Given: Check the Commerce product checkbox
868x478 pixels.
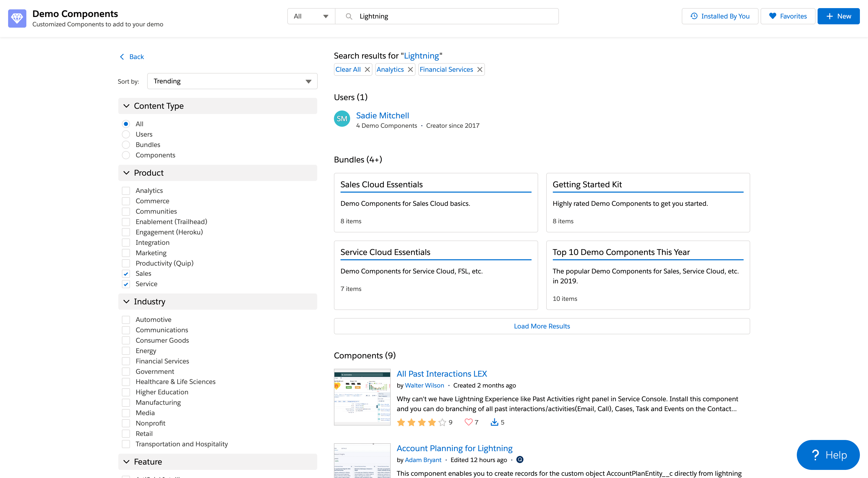Looking at the screenshot, I should (x=126, y=201).
